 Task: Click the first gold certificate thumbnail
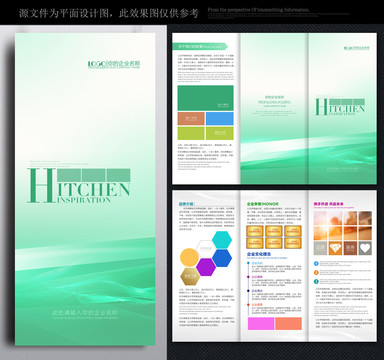click(x=255, y=231)
